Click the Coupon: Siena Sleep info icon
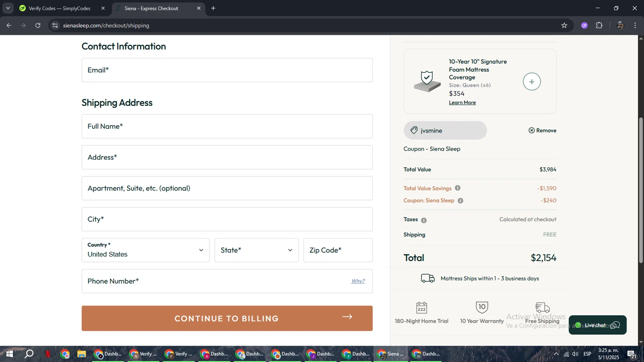This screenshot has width=644, height=362. pos(460,201)
